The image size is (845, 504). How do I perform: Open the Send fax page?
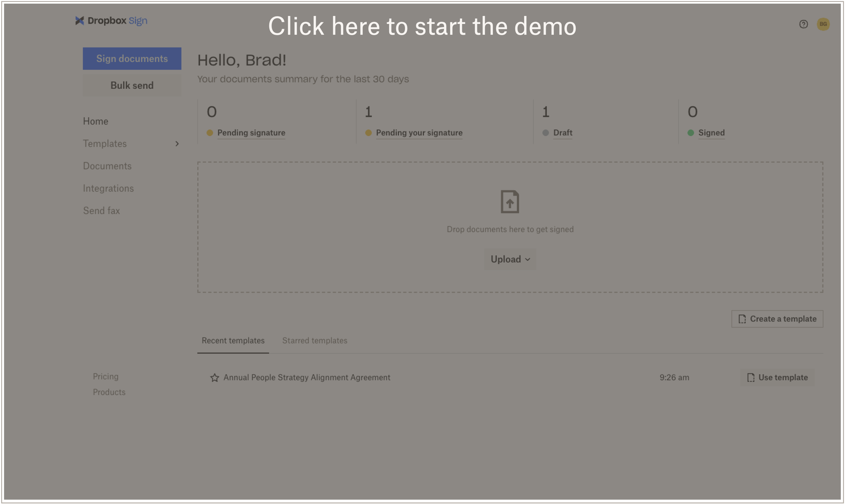click(101, 210)
